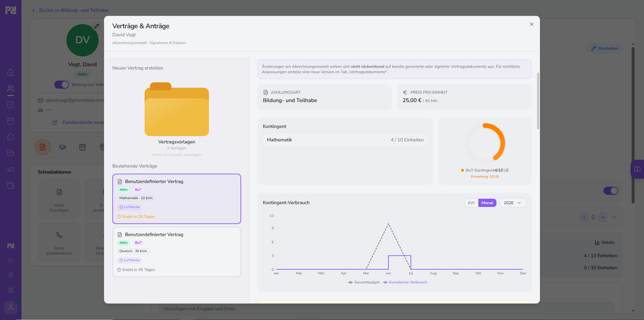Screen dimensions: 644x320
Task: Click the BuT-Kontingent donut chart
Action: (485, 143)
